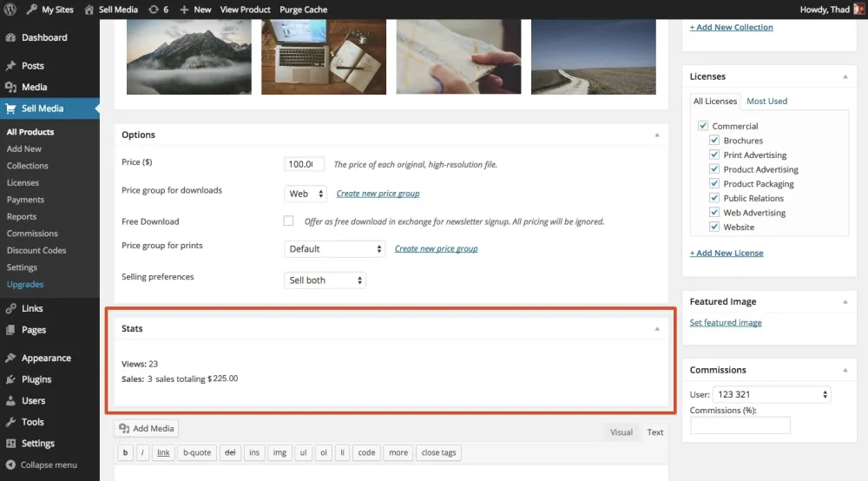Click the user avatar next to Howdy, Thad

point(858,10)
